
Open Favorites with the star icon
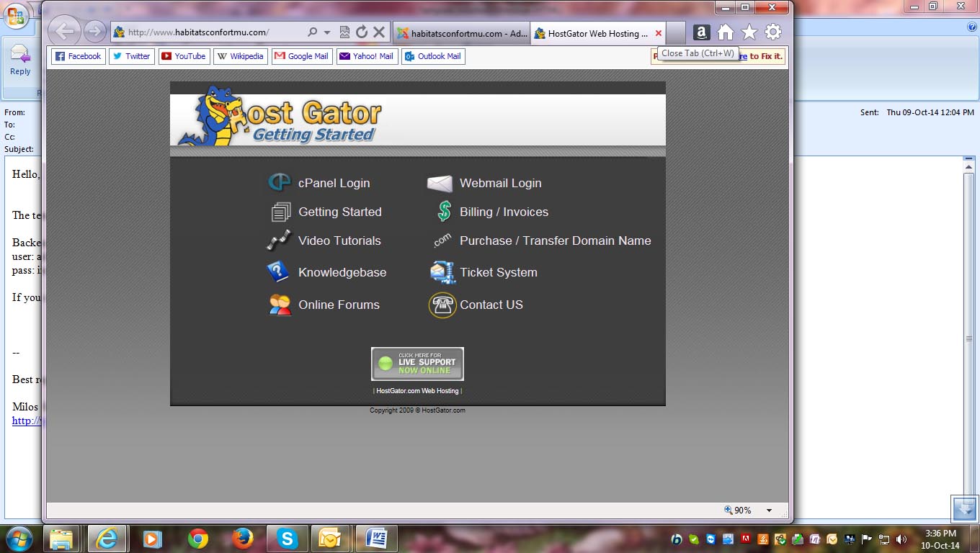click(x=749, y=32)
